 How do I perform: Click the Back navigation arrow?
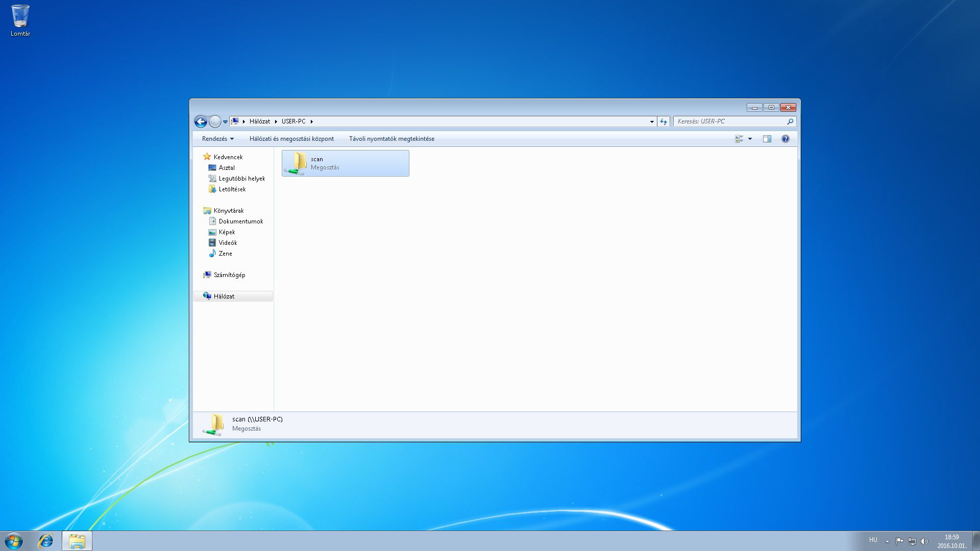pos(201,121)
